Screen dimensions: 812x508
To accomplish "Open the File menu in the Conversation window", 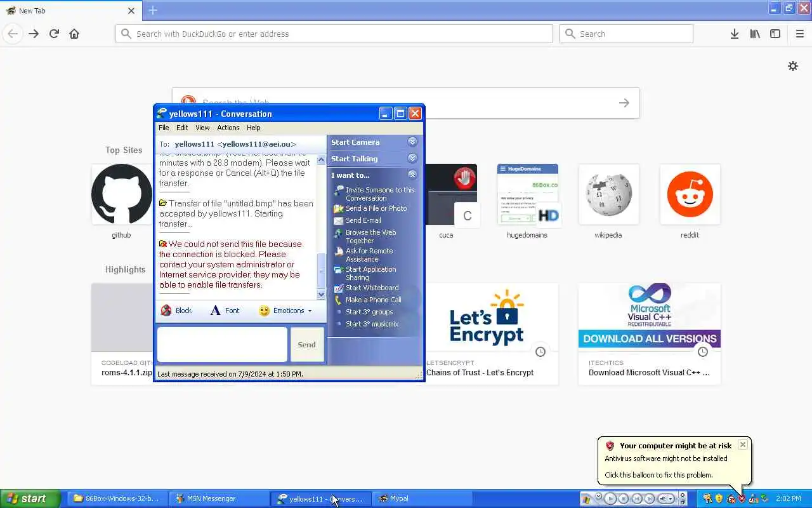I will click(164, 128).
